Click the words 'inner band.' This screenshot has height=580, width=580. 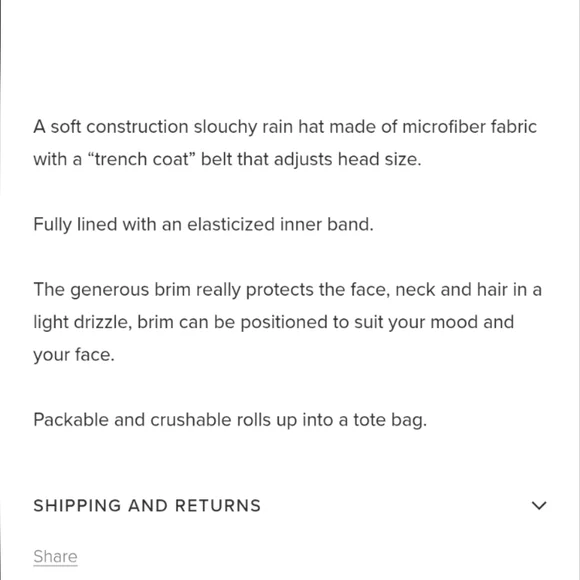pos(327,224)
